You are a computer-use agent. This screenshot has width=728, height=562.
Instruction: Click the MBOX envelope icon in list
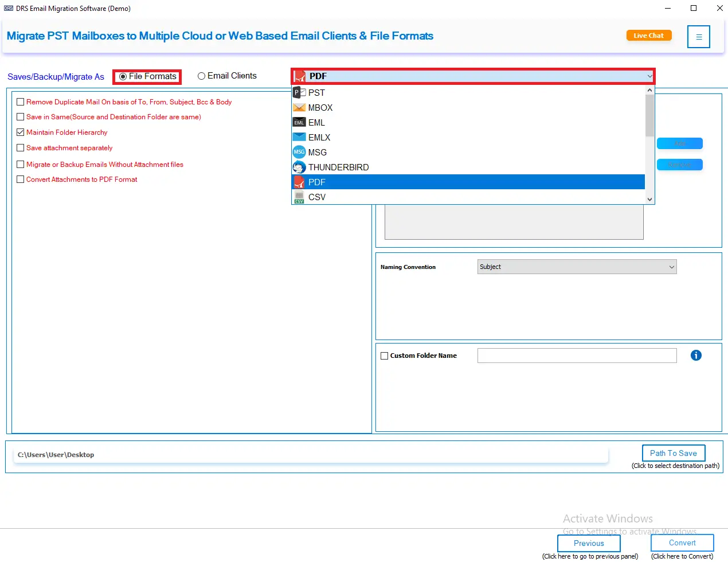(299, 107)
